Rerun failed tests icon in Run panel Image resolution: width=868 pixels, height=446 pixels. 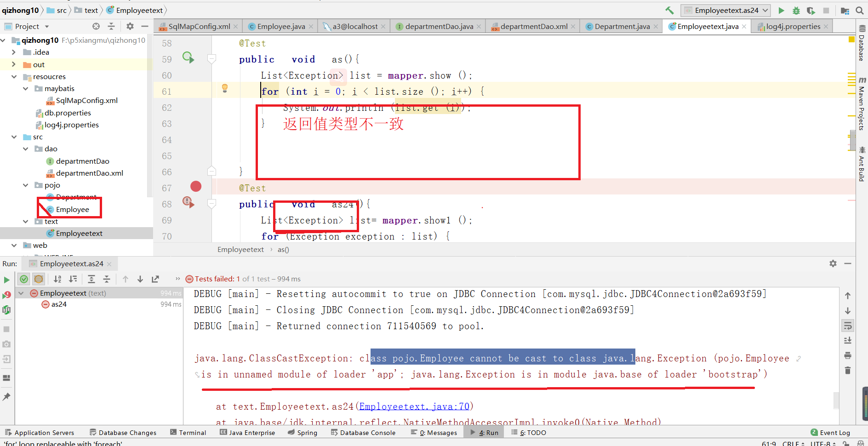pos(6,295)
